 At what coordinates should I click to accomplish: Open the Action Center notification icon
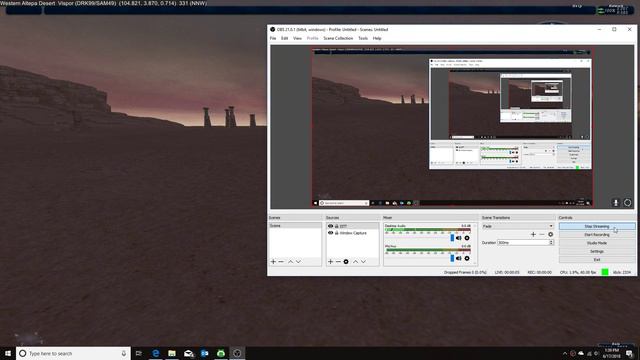click(630, 353)
